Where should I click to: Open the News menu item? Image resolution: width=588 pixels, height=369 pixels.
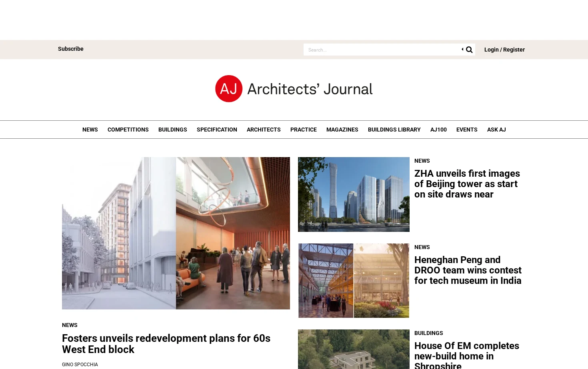[90, 130]
